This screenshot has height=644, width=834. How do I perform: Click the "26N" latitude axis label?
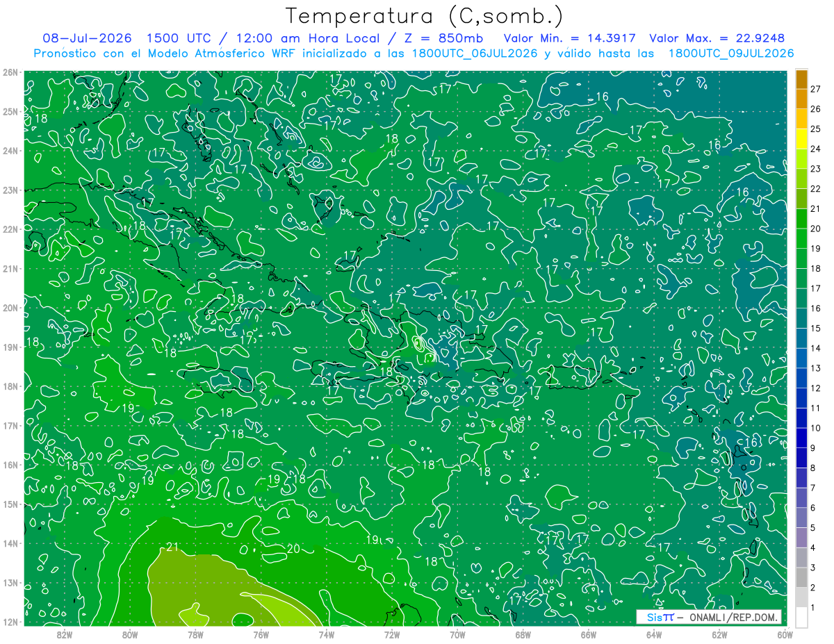click(10, 72)
